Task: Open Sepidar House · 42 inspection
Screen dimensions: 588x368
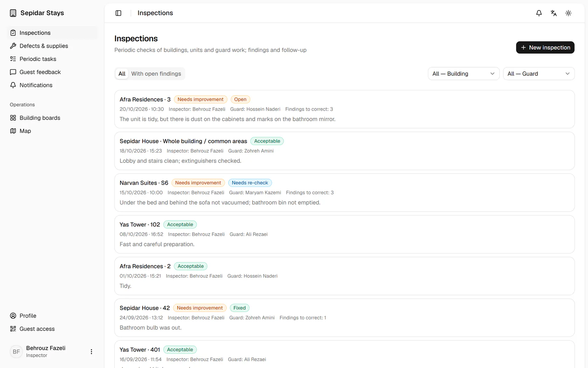Action: click(344, 318)
